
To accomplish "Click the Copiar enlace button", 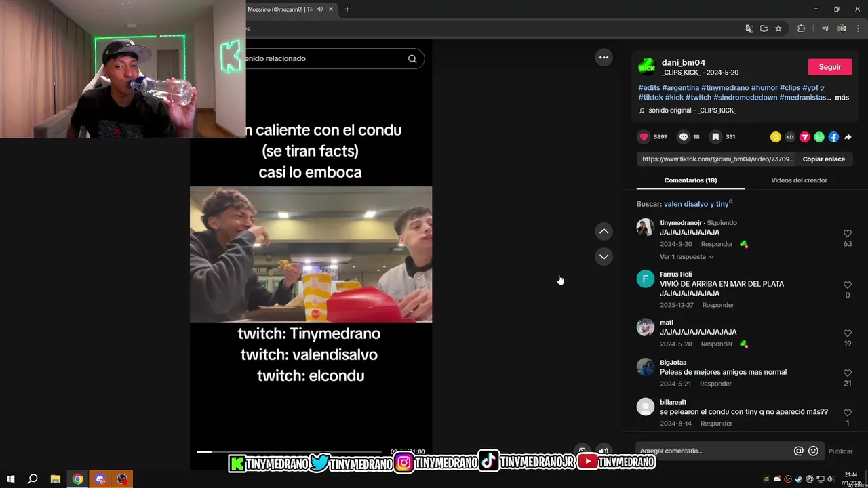I will [x=823, y=159].
